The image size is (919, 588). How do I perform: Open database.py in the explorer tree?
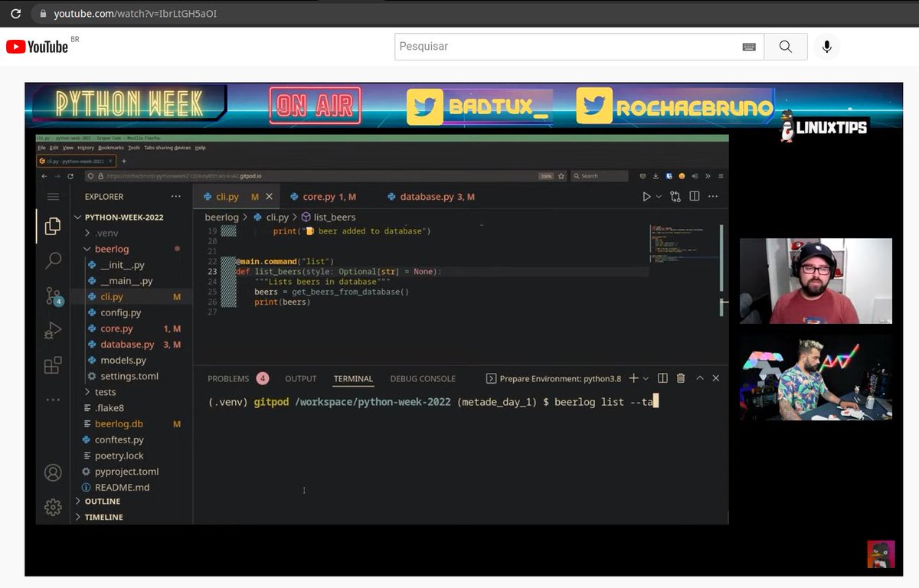pyautogui.click(x=127, y=345)
